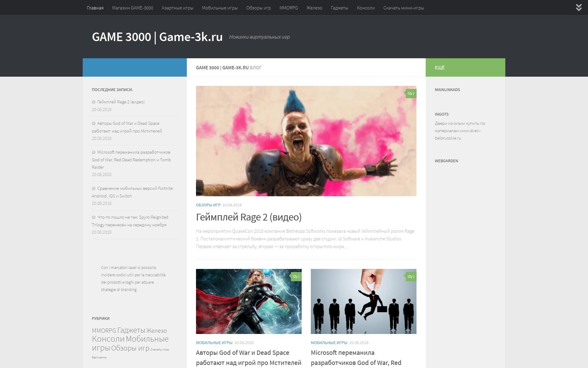Select Скачать мини-игры menu item

[403, 8]
